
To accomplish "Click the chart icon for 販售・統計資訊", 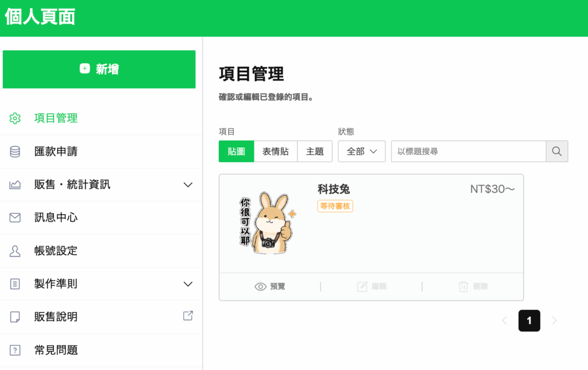I will click(x=15, y=185).
